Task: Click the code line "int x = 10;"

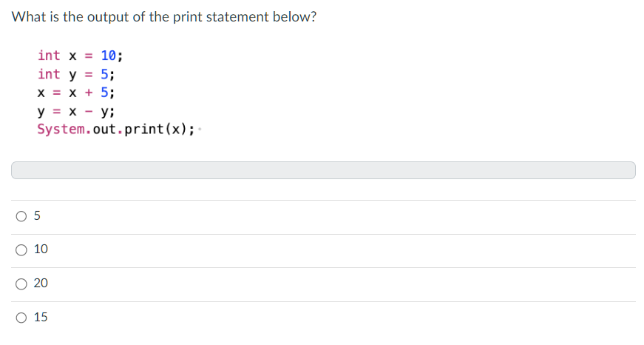Action: (x=81, y=56)
